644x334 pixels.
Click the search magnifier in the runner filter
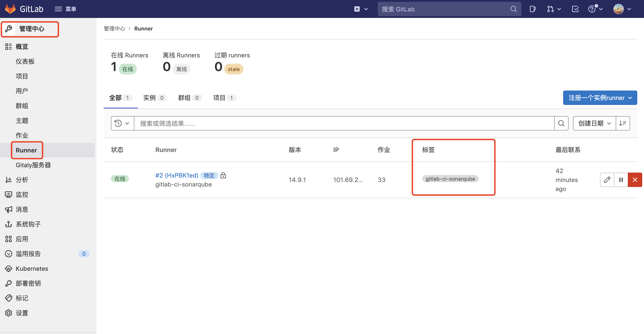[561, 123]
